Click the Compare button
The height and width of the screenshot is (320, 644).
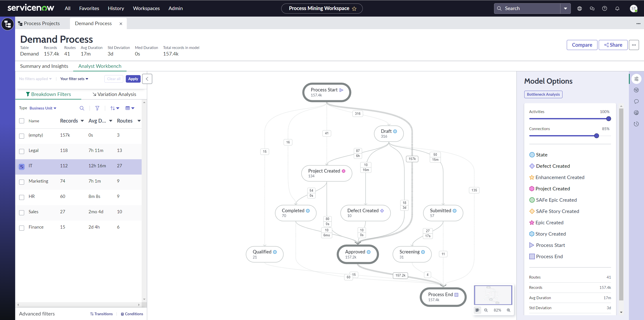tap(582, 45)
